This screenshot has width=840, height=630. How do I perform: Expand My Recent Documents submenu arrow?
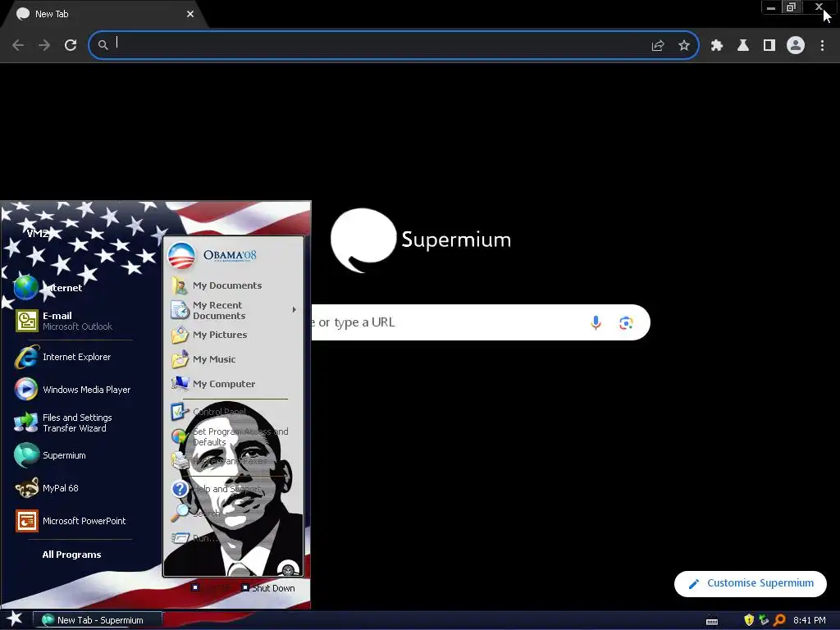[294, 309]
